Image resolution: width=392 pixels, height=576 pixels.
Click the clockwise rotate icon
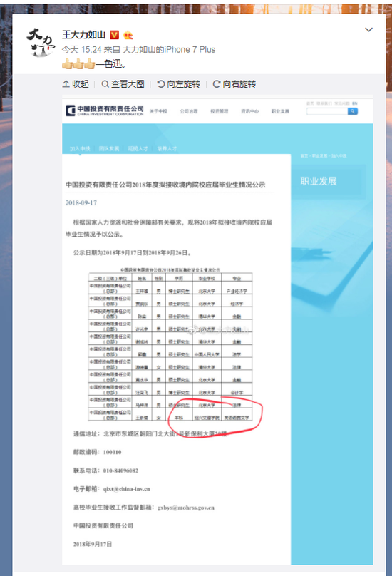[x=217, y=84]
